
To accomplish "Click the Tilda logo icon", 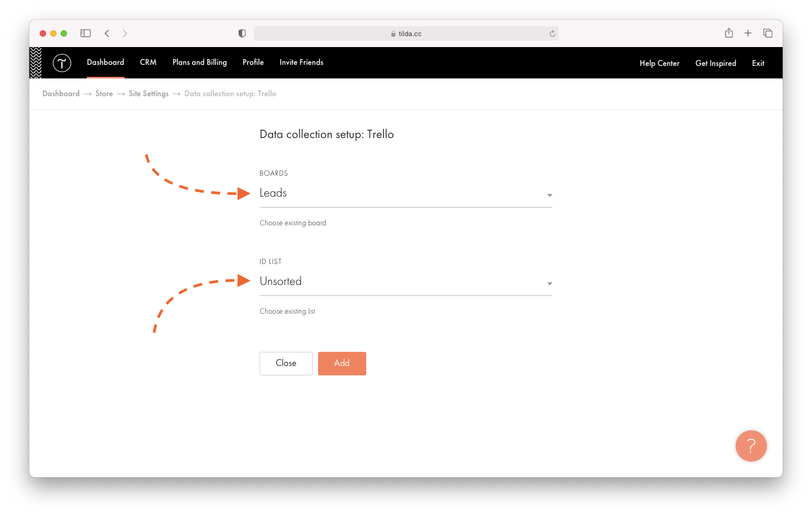I will (x=62, y=63).
